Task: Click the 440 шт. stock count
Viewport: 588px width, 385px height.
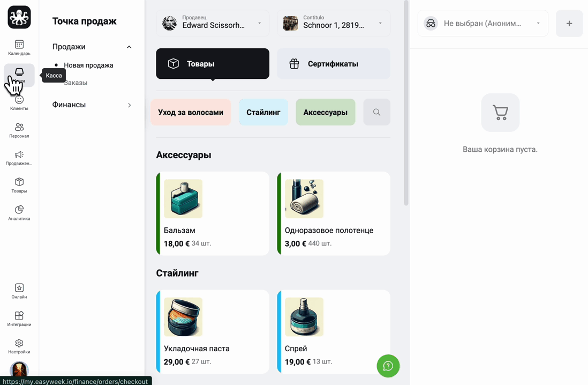Action: click(x=320, y=243)
